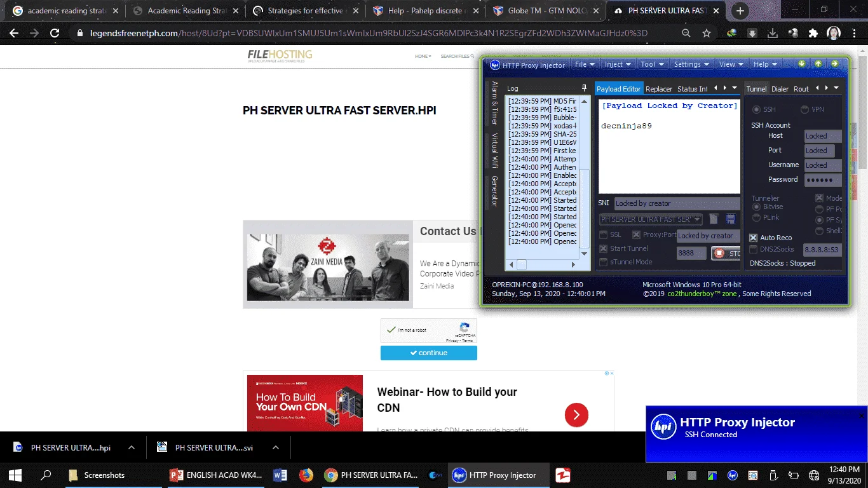The image size is (868, 488).
Task: Toggle the Start Tunnel checkbox
Action: coord(604,248)
